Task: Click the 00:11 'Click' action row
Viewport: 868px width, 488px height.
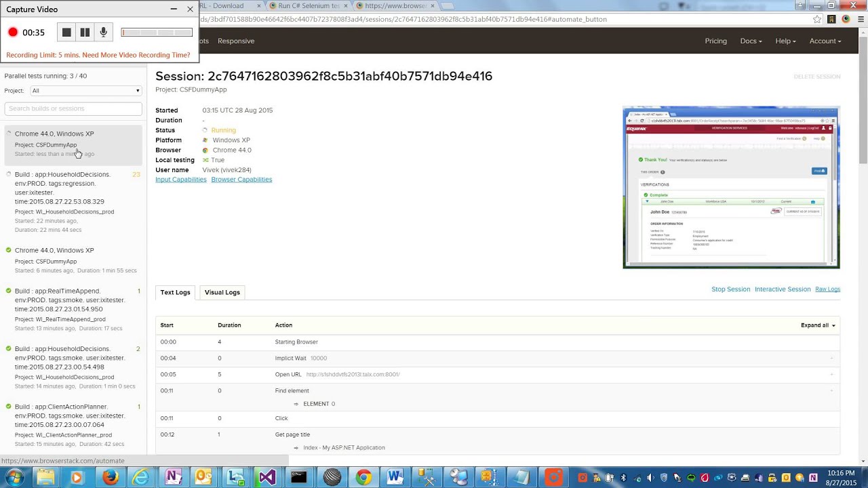Action: tap(498, 418)
